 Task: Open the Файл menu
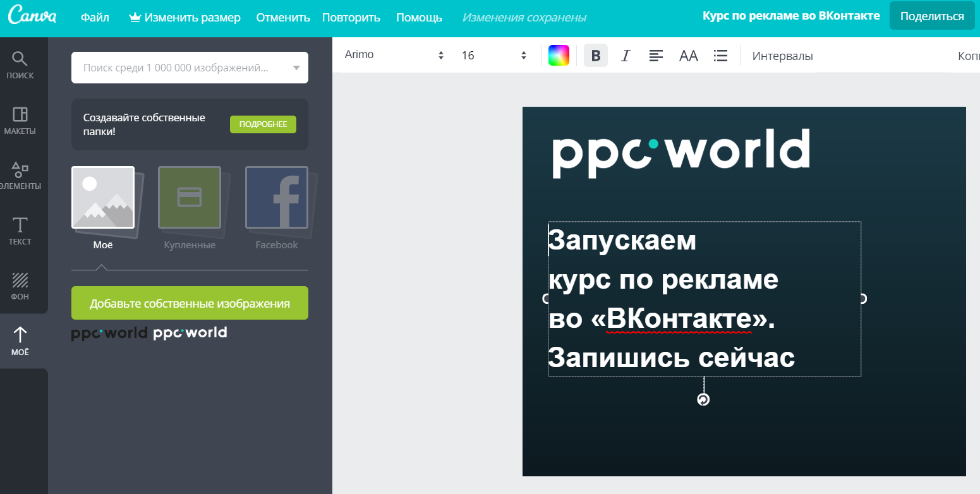95,18
